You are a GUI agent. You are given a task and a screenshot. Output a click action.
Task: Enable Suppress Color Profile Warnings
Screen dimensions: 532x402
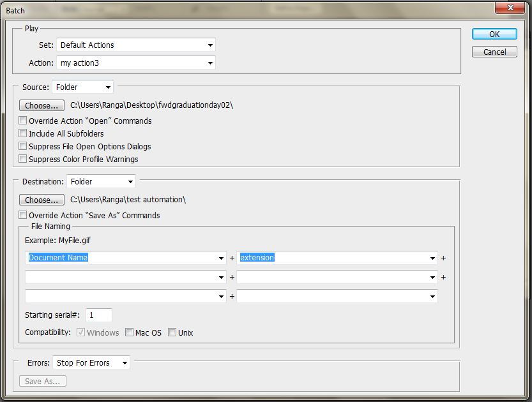point(23,159)
